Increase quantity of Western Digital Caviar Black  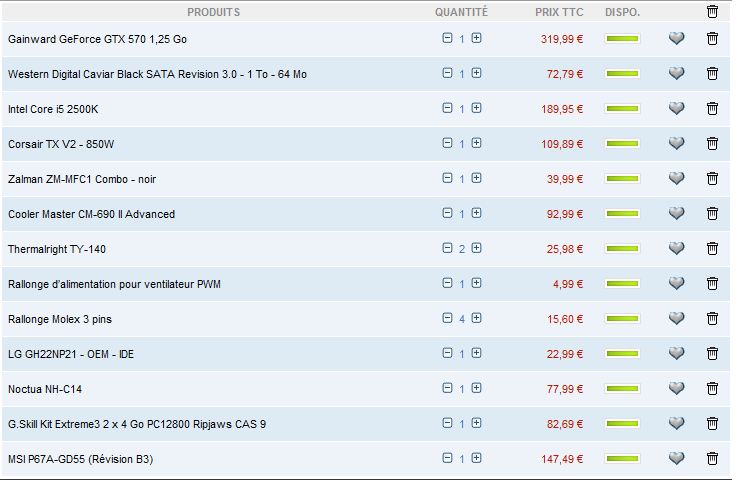coord(476,73)
